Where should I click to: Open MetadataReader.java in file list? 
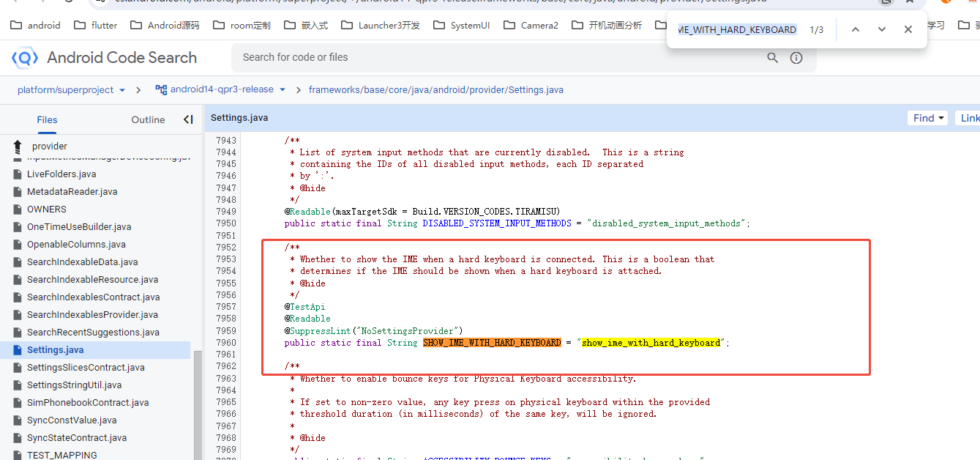tap(72, 192)
